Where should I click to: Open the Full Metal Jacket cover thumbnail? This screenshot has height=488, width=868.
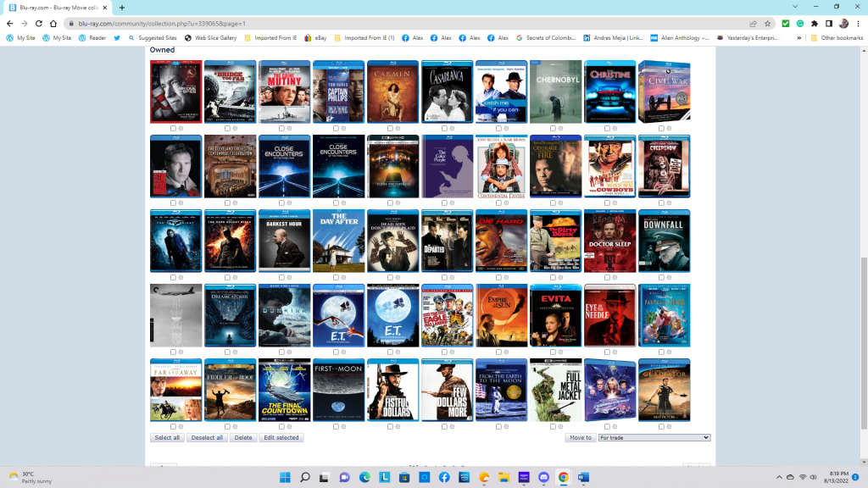555,390
